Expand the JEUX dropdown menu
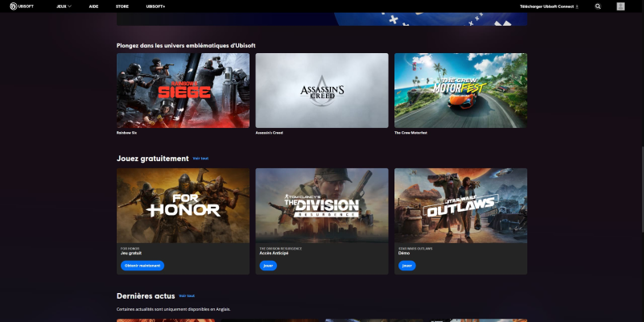The width and height of the screenshot is (644, 322). [64, 6]
